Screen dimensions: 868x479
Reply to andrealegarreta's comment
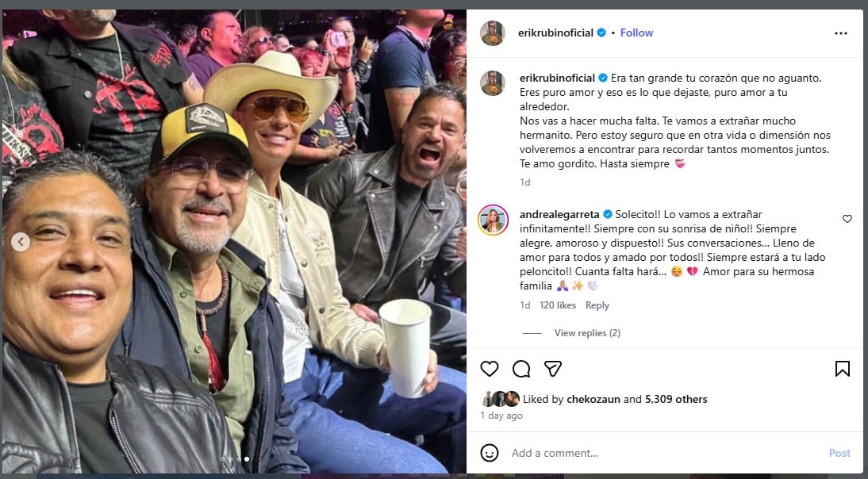click(597, 305)
